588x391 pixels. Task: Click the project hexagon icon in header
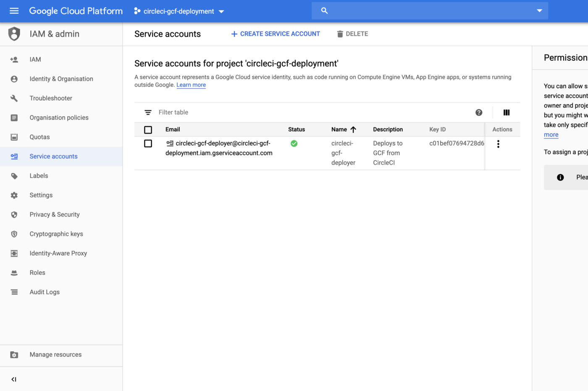click(x=137, y=11)
